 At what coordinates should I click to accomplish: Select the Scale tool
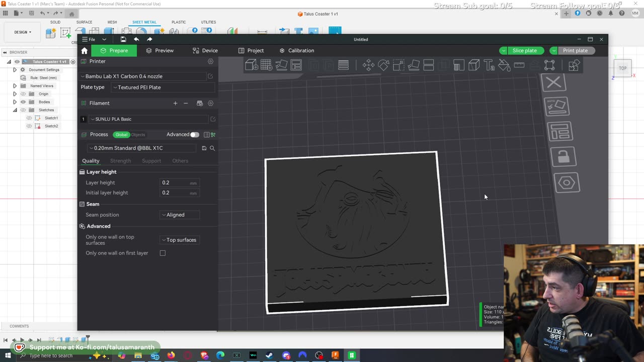(x=398, y=65)
